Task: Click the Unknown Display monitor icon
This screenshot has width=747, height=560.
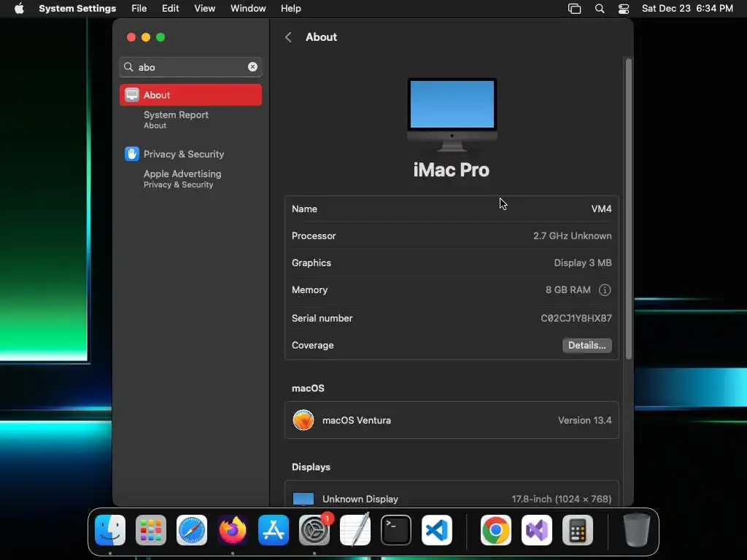Action: click(303, 499)
